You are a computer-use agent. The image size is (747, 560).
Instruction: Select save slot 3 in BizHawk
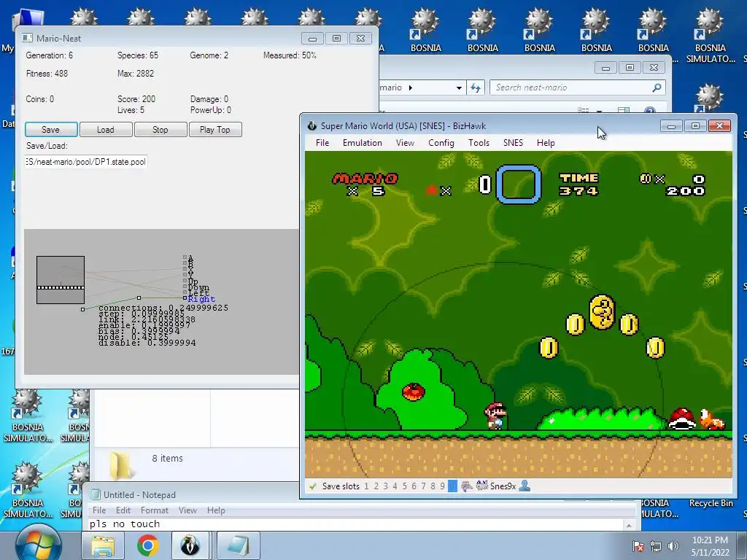[385, 486]
